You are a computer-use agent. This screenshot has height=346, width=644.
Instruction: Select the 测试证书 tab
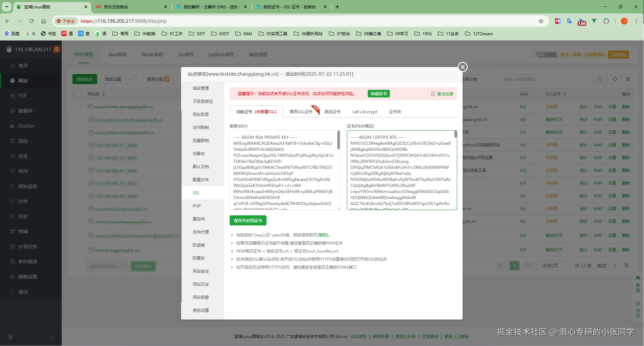pos(333,112)
